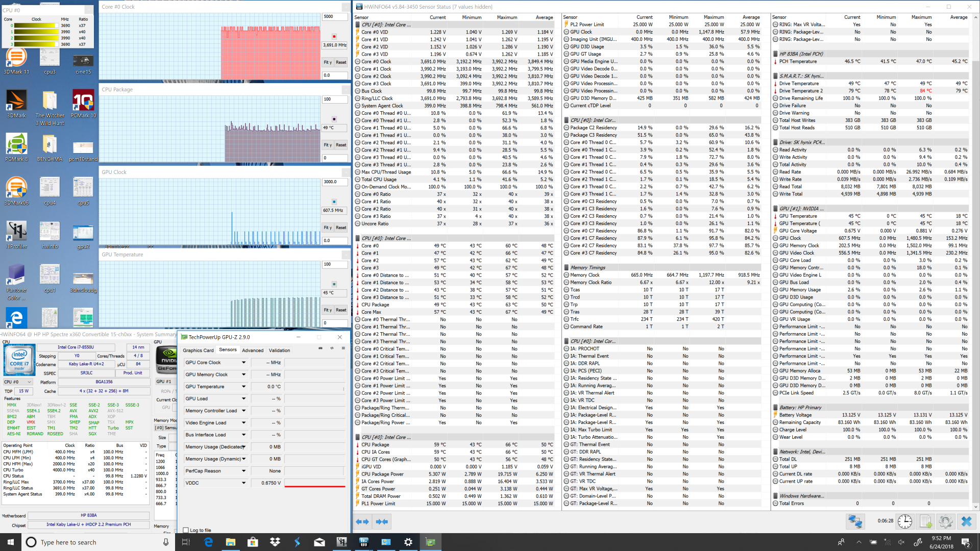Select the Total CPU Usage sensor row
Screen dimensions: 980x551
[454, 180]
